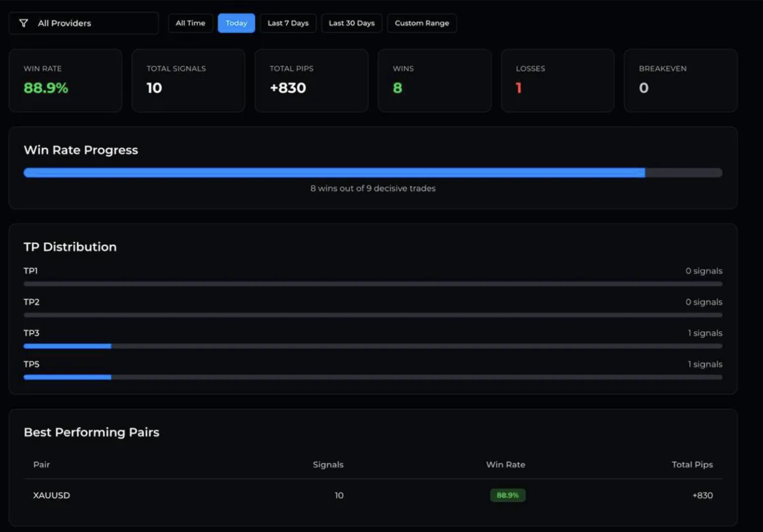This screenshot has width=763, height=532.
Task: Click the TP2 distribution bar
Action: 373,315
